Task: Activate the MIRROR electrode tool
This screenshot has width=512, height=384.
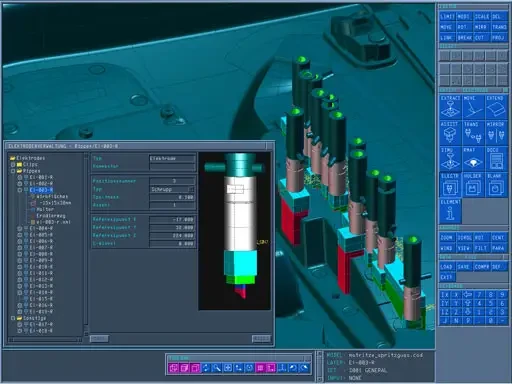Action: (x=496, y=133)
